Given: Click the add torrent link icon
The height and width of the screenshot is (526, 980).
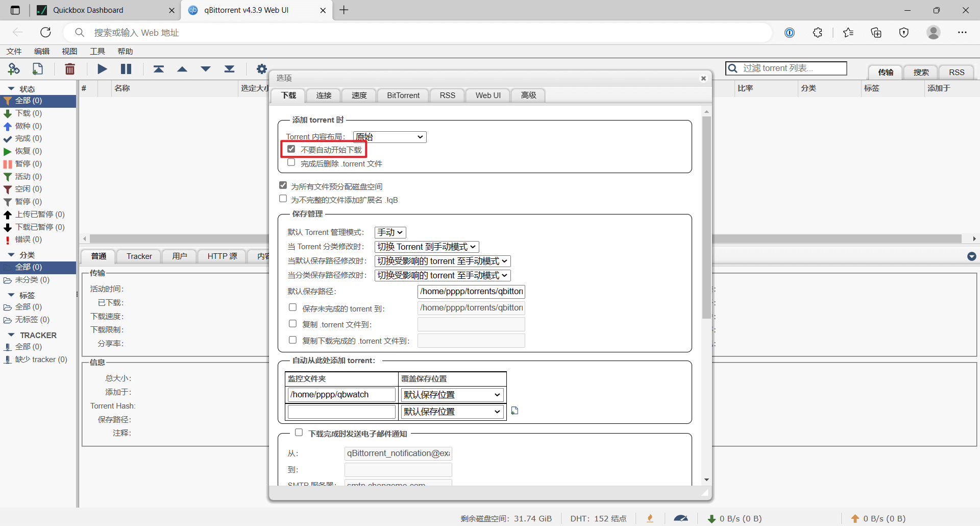Looking at the screenshot, I should coord(14,69).
